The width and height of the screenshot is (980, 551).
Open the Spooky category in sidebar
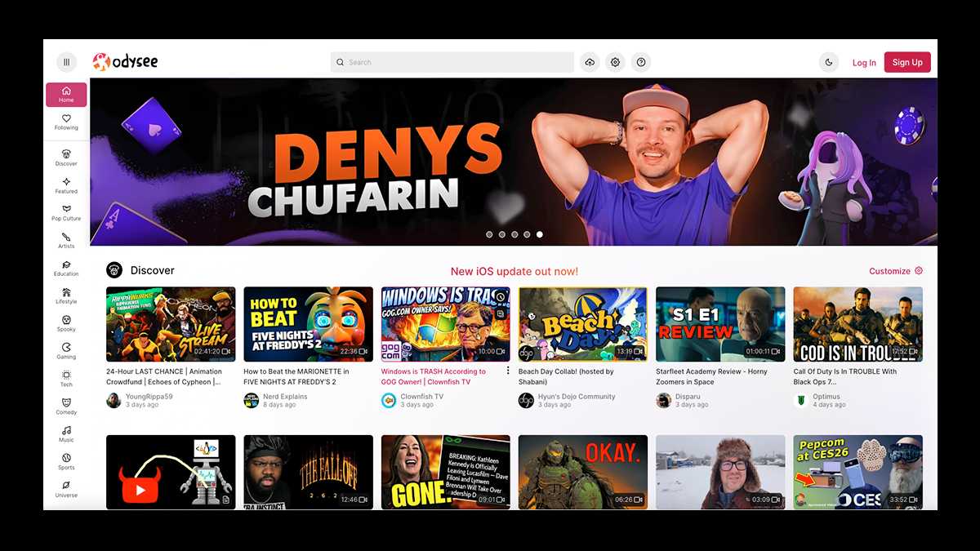pos(66,323)
